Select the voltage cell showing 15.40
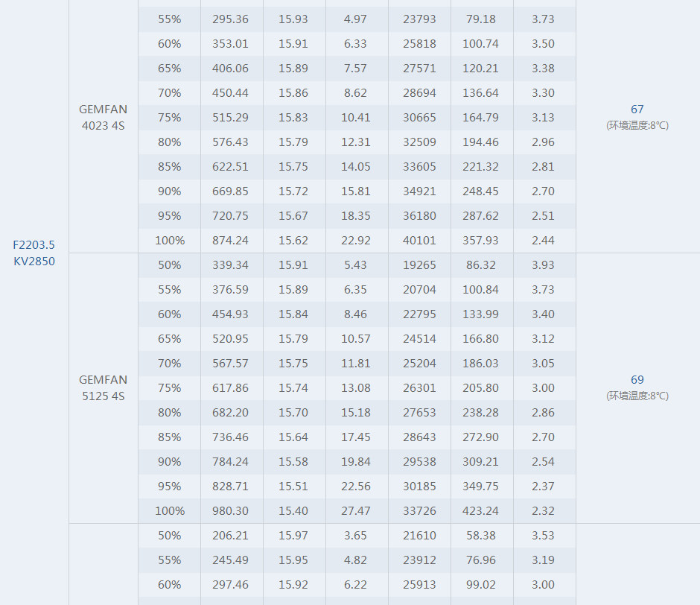This screenshot has width=700, height=605. pyautogui.click(x=293, y=511)
